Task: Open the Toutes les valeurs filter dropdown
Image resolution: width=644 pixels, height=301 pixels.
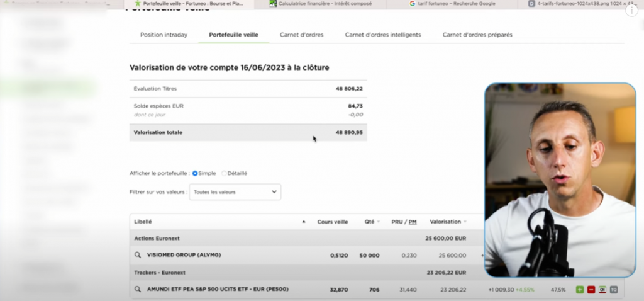Action: coord(235,191)
